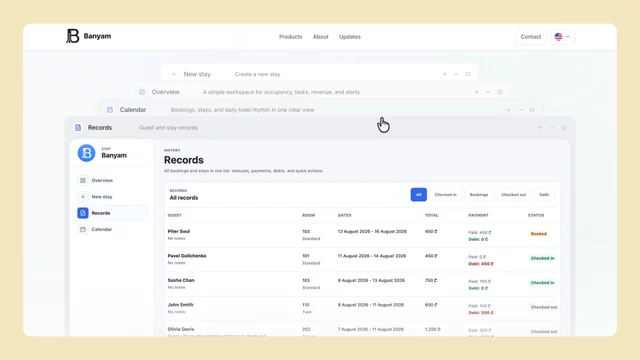Open the Overview sidebar icon
640x360 pixels.
[83, 180]
